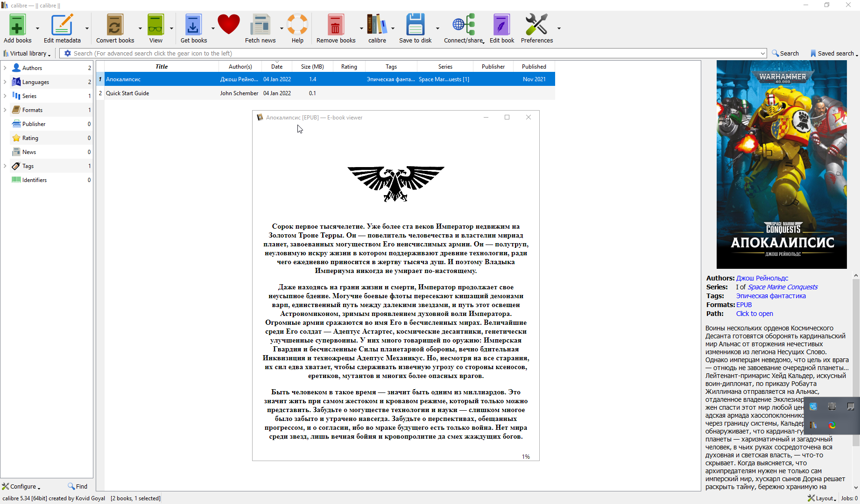The height and width of the screenshot is (504, 860).
Task: Sort by the Publisher column header
Action: coord(493,67)
